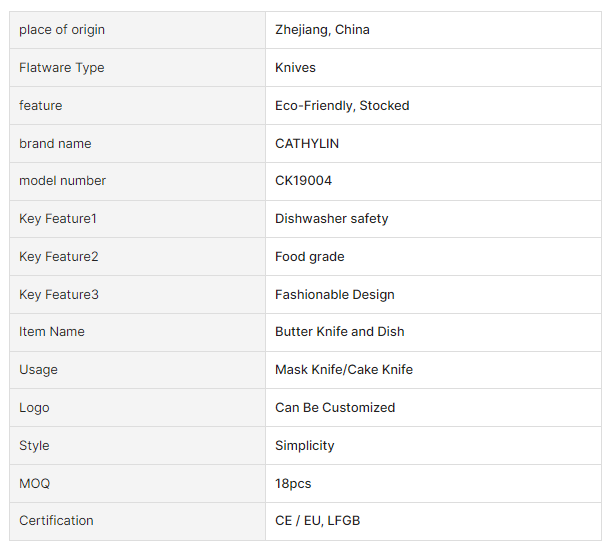Click the 'Certification' row label
Image resolution: width=615 pixels, height=551 pixels.
[56, 521]
